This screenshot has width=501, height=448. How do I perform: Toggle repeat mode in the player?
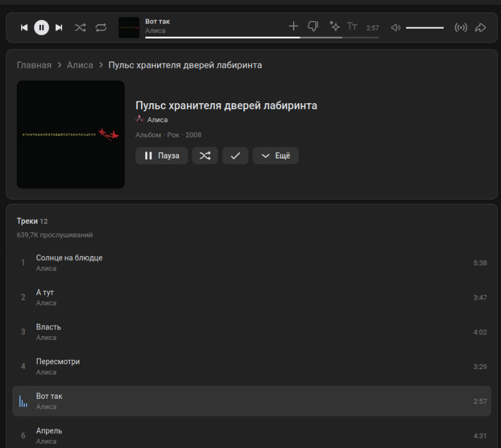pos(101,27)
